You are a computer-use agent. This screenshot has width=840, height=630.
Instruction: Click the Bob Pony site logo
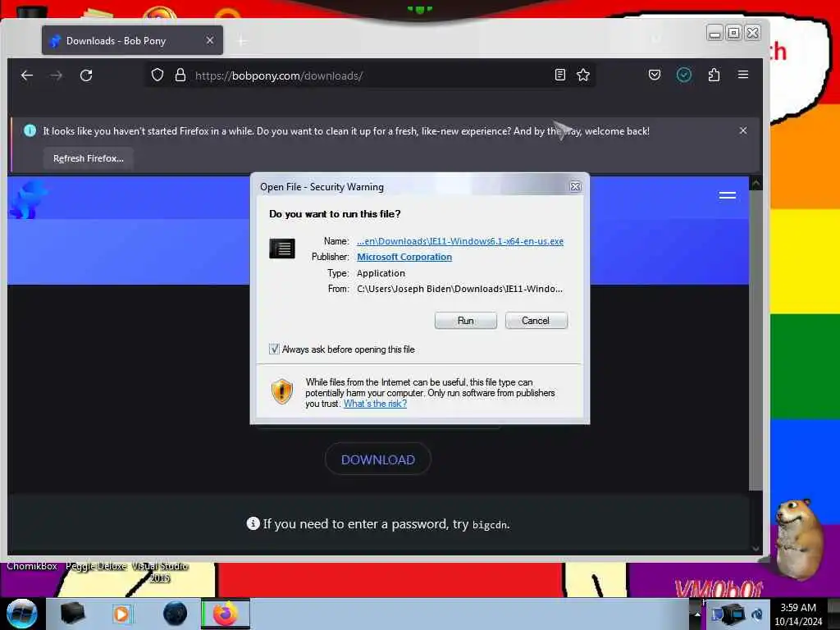[28, 199]
